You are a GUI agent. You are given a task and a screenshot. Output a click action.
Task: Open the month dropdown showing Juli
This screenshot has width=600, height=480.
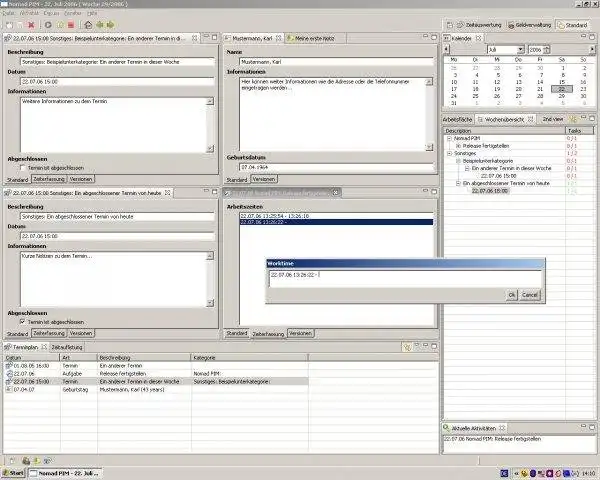520,50
